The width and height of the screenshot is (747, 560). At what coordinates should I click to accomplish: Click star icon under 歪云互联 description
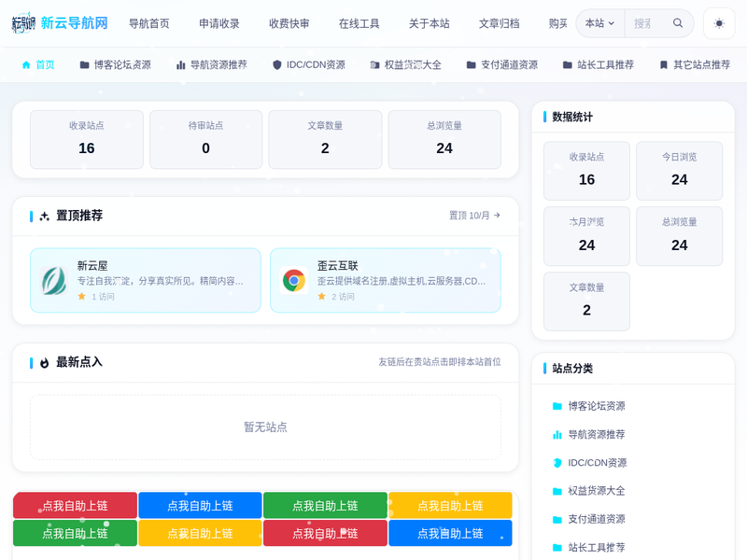pos(321,296)
